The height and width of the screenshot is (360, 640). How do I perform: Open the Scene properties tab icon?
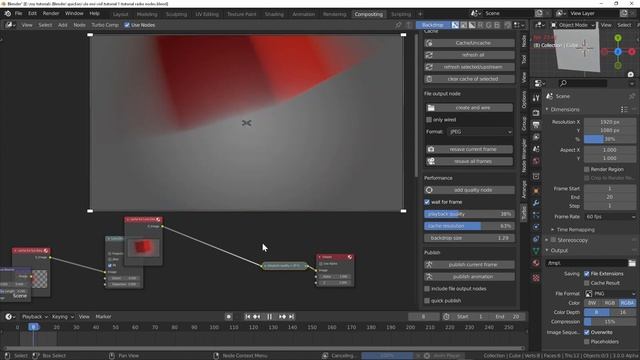point(536,149)
